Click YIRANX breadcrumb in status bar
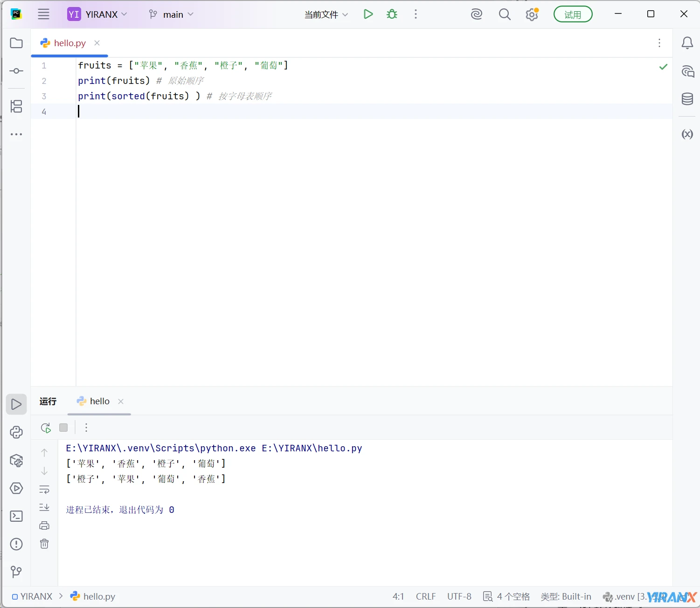The image size is (700, 608). point(32,596)
